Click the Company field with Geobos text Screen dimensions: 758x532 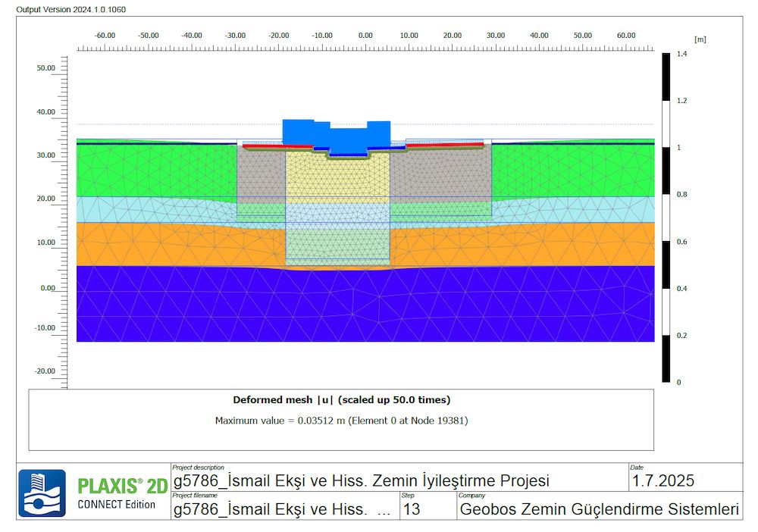[x=599, y=509]
